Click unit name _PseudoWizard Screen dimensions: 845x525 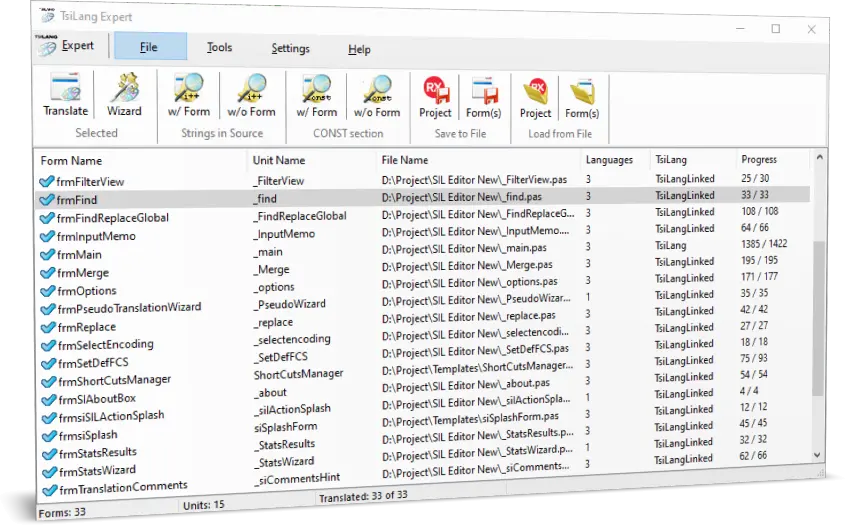(290, 304)
